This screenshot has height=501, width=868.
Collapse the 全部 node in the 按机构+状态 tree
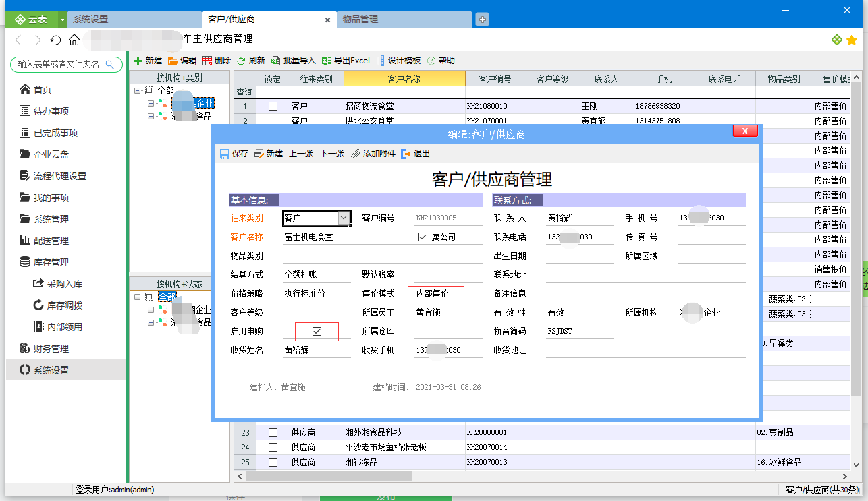tap(137, 297)
